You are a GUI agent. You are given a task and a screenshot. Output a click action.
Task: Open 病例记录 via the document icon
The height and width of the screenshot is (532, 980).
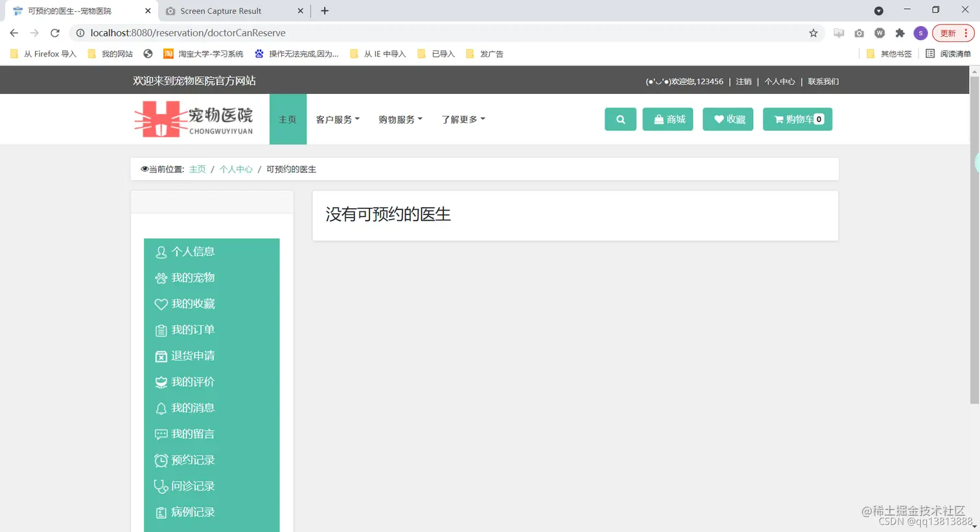[x=161, y=512]
